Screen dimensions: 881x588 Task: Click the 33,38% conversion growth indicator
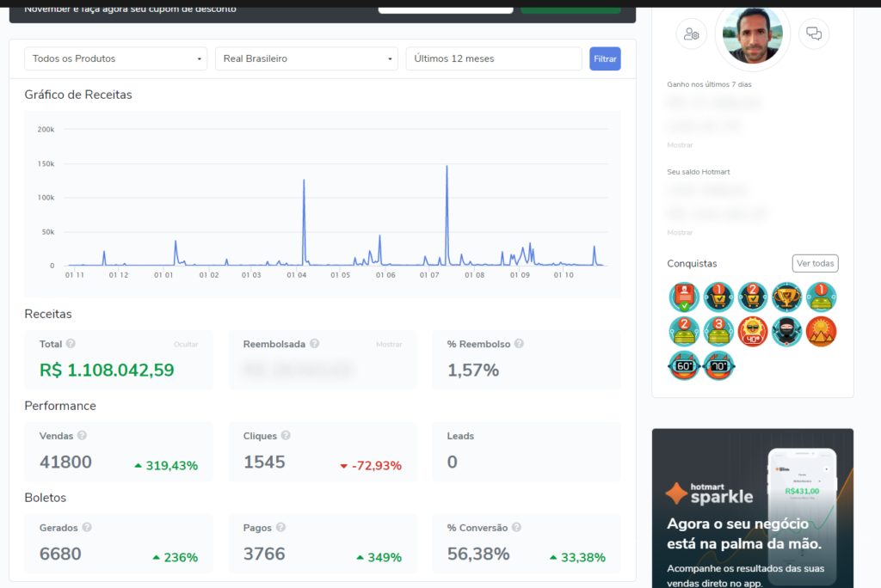577,558
